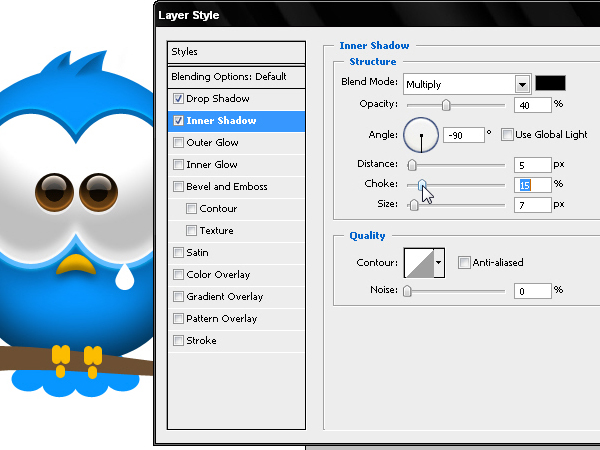The width and height of the screenshot is (600, 450).
Task: Click the Size value input field
Action: tap(534, 205)
